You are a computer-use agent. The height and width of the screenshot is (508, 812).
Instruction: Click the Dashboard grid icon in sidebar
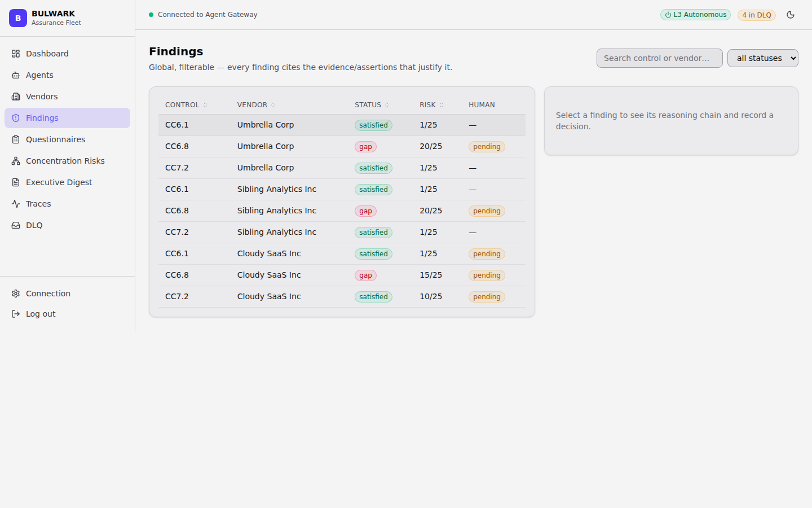point(16,54)
